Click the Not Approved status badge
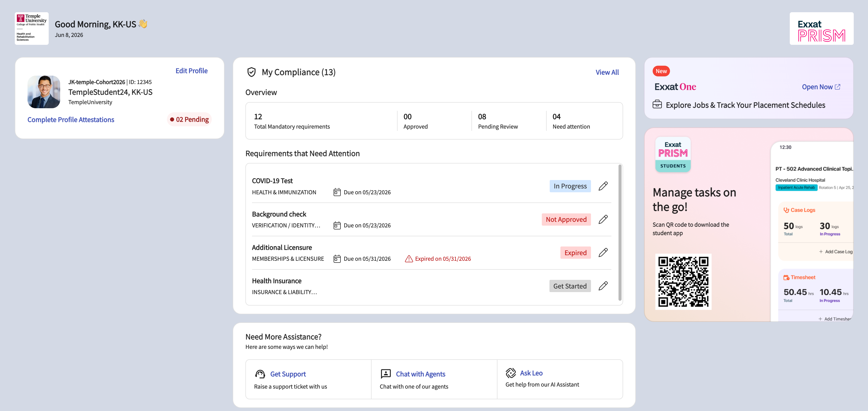The height and width of the screenshot is (411, 868). [x=566, y=220]
